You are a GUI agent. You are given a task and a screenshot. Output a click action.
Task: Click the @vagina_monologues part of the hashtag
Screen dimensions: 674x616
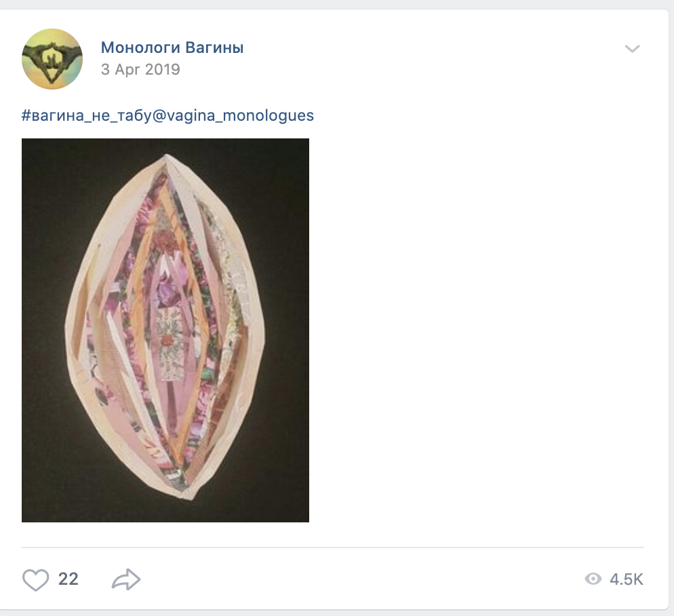[233, 115]
